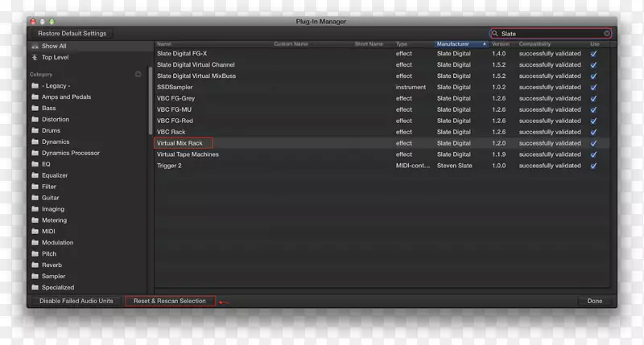
Task: Click the Amps and Pedals folder icon
Action: click(x=35, y=97)
